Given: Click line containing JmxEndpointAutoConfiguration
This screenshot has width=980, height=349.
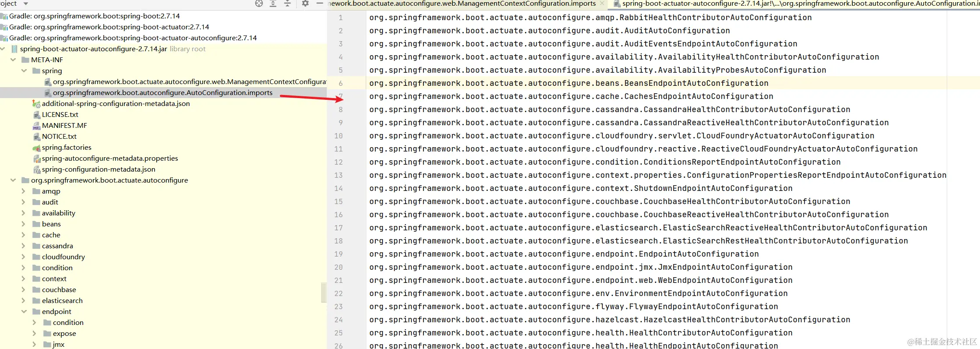Looking at the screenshot, I should [581, 267].
